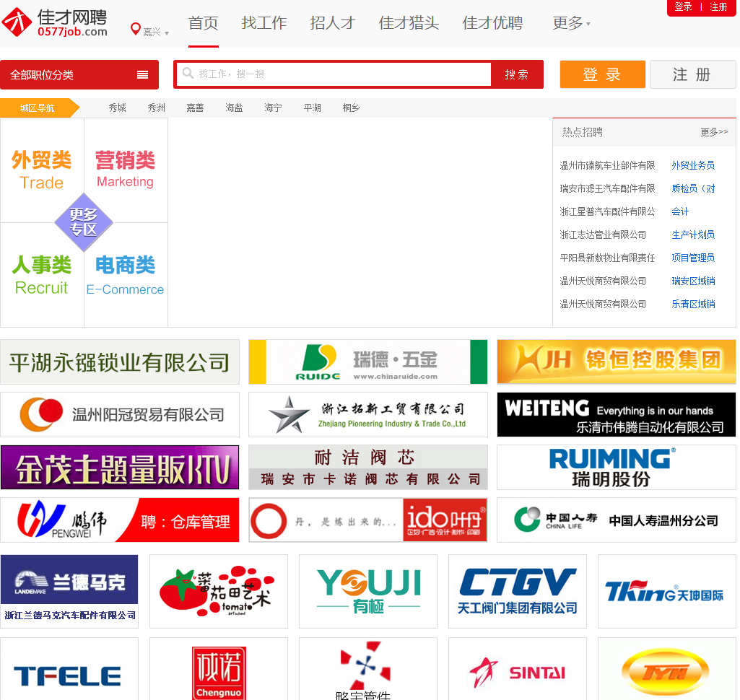Image resolution: width=740 pixels, height=700 pixels.
Task: Open 人事类 Recruit category tile
Action: tap(42, 275)
